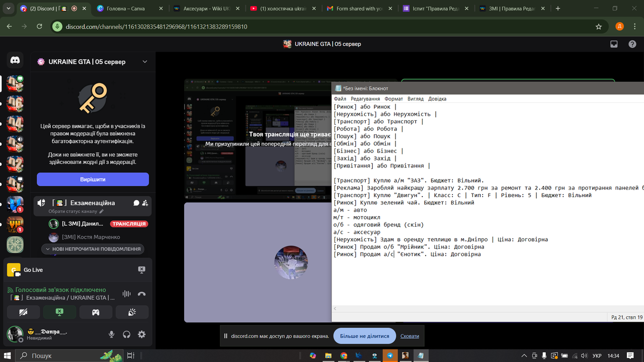Open the server icon numbered 02

15,164
